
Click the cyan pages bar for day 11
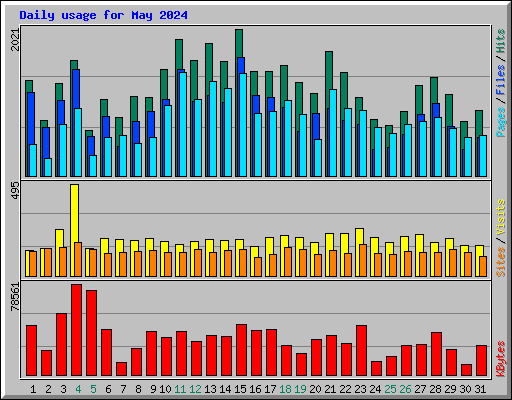click(x=183, y=124)
